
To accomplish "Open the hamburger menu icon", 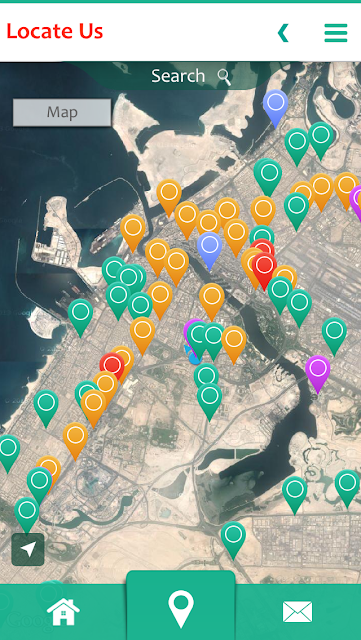I will (336, 33).
